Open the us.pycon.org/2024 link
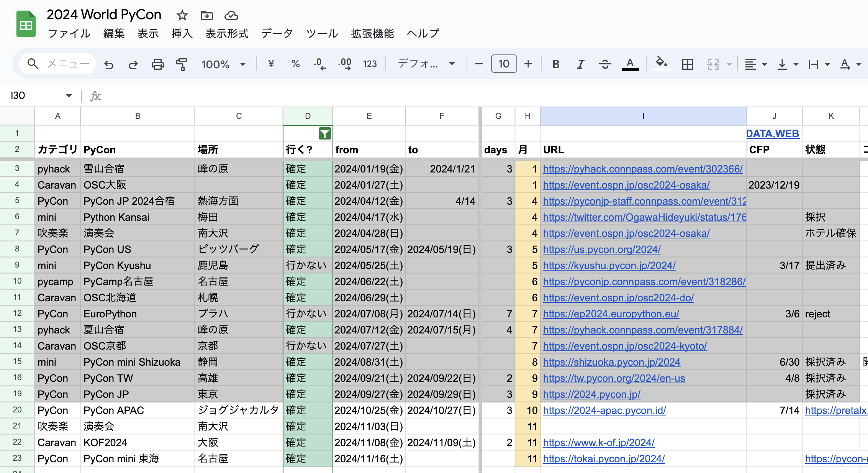 (602, 250)
